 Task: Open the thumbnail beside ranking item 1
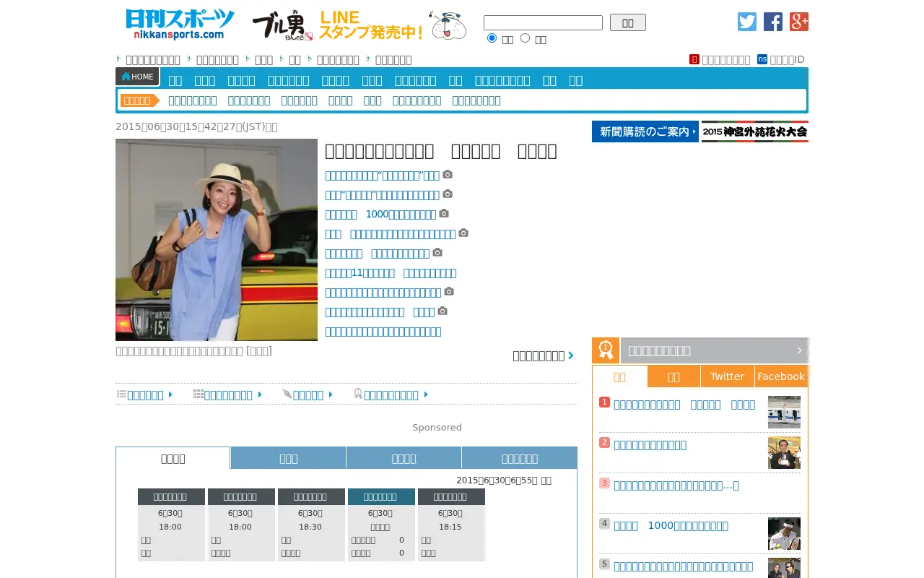click(784, 412)
